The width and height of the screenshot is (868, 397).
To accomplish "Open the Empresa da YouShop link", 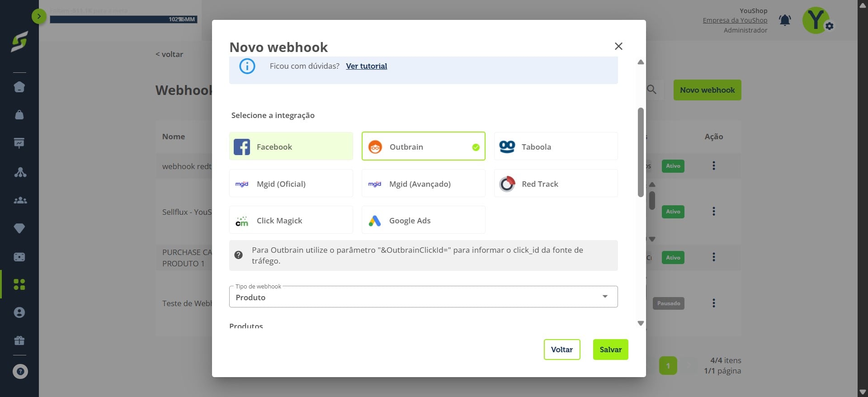I will (x=735, y=20).
